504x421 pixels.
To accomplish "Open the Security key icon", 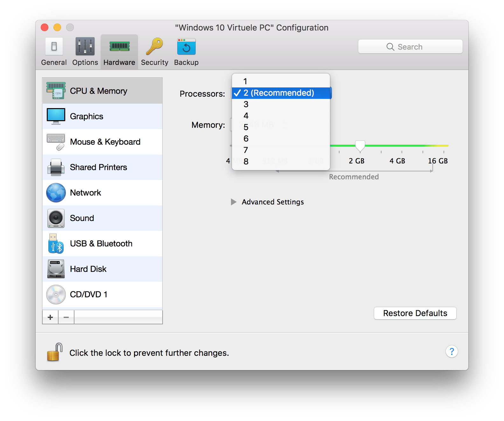I will coord(155,46).
